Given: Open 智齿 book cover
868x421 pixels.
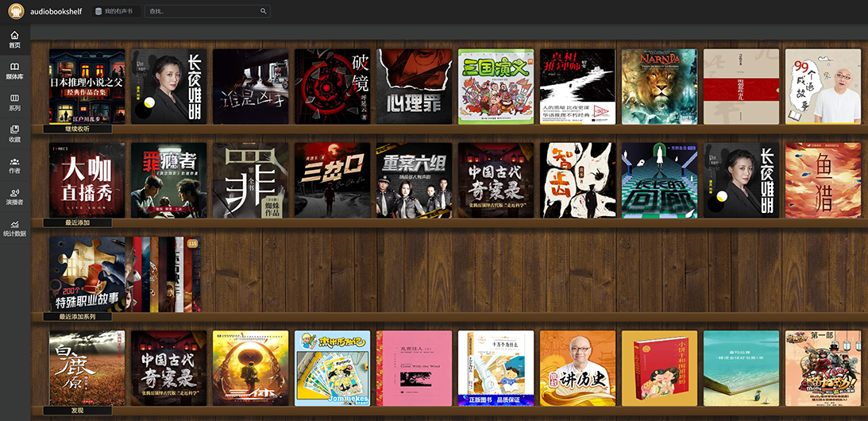Looking at the screenshot, I should (x=578, y=180).
